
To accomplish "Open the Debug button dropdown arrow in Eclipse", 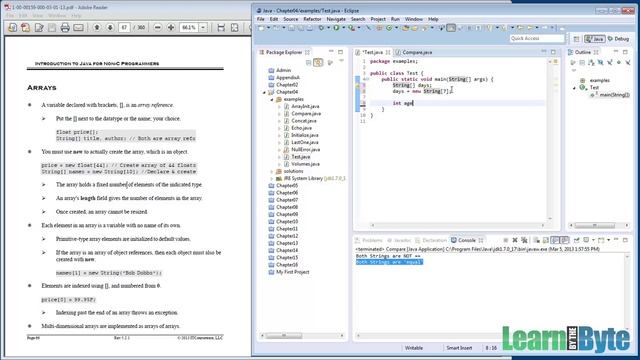I will (x=328, y=28).
